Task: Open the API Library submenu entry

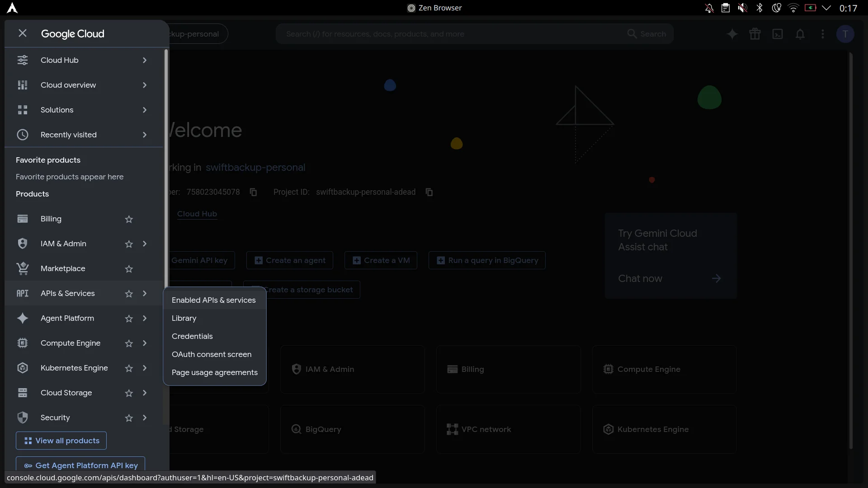Action: click(214, 318)
